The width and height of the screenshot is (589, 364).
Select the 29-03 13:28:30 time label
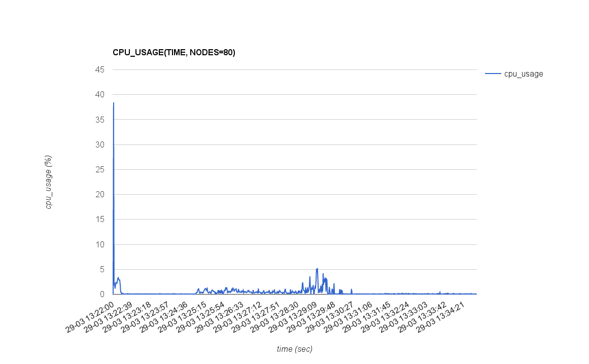coord(276,315)
